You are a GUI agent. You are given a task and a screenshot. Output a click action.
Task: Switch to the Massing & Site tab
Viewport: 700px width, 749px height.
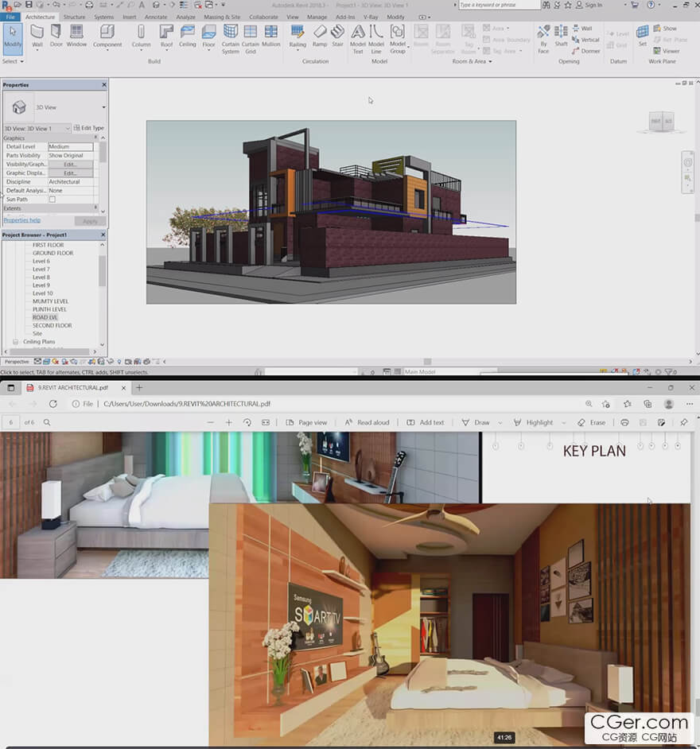[222, 17]
